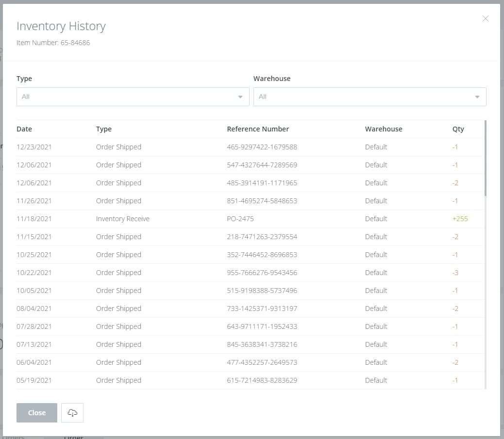Viewport: 504px width, 439px height.
Task: Close the Inventory History dialog with X
Action: (485, 19)
